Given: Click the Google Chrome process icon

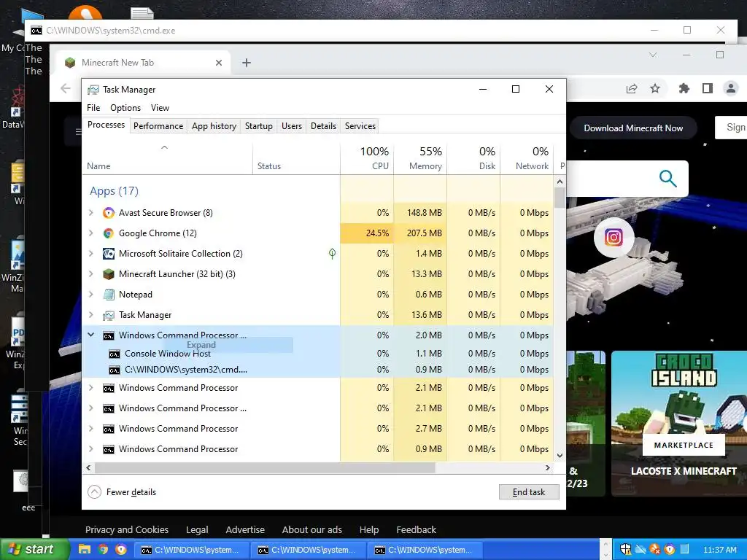Looking at the screenshot, I should coord(109,233).
